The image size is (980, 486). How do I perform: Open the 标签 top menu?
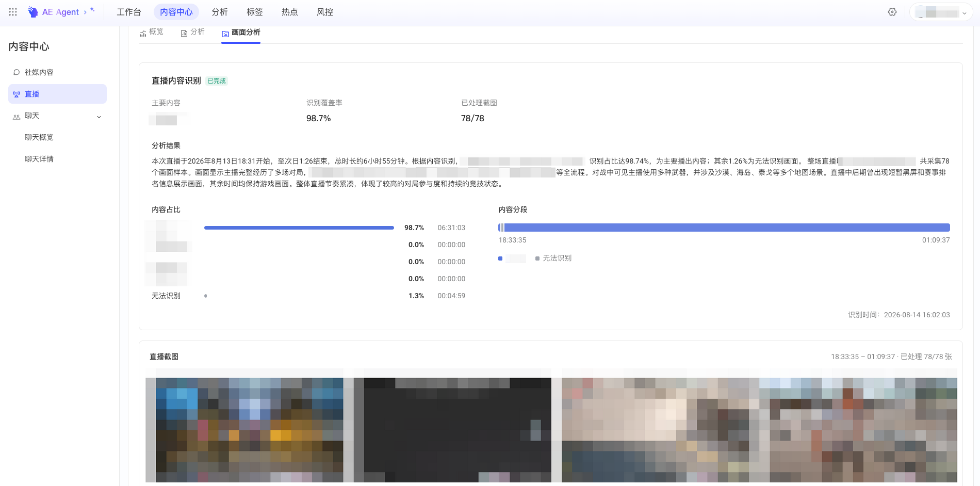[255, 12]
